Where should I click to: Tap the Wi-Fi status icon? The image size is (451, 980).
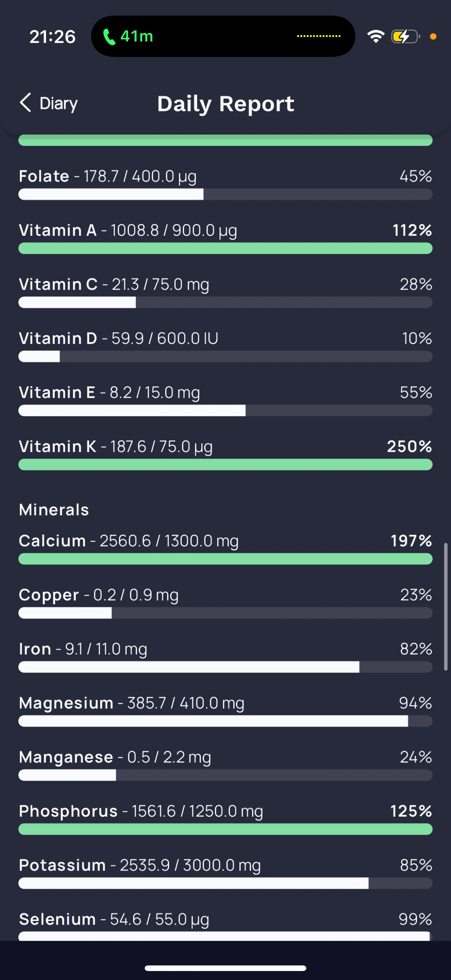pos(375,37)
